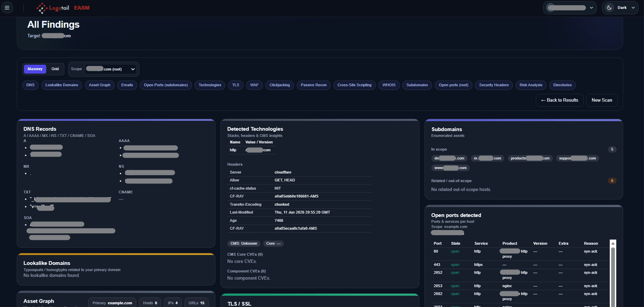
Task: Click the moon icon for Dark theme
Action: (x=609, y=8)
